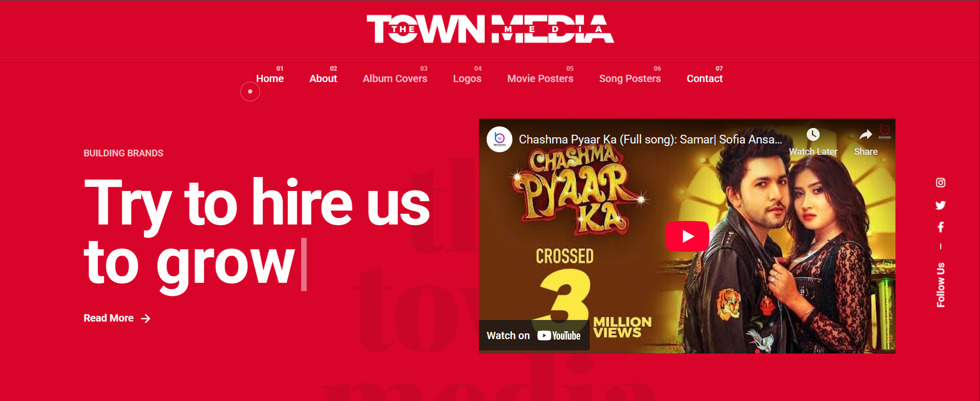The height and width of the screenshot is (401, 980).
Task: Click the Watch Later clock icon
Action: pyautogui.click(x=813, y=135)
